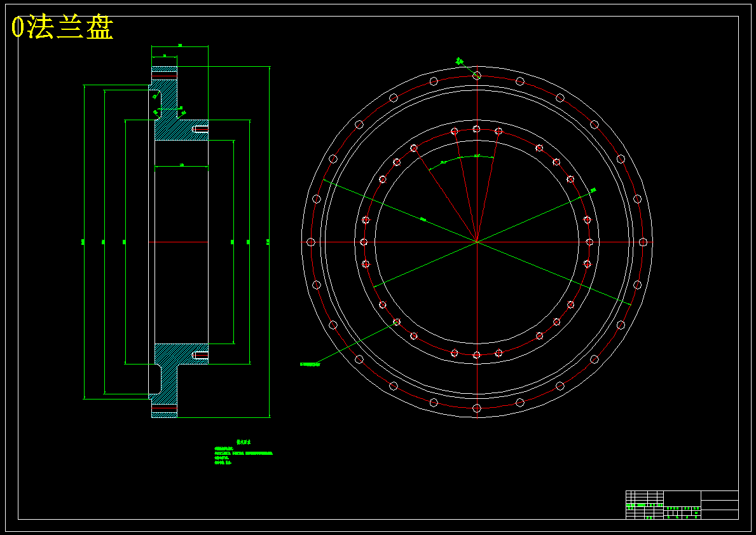Screen dimensions: 756x535
Task: Pick the leftmost hole on the outer bolt circle
Action: [310, 242]
